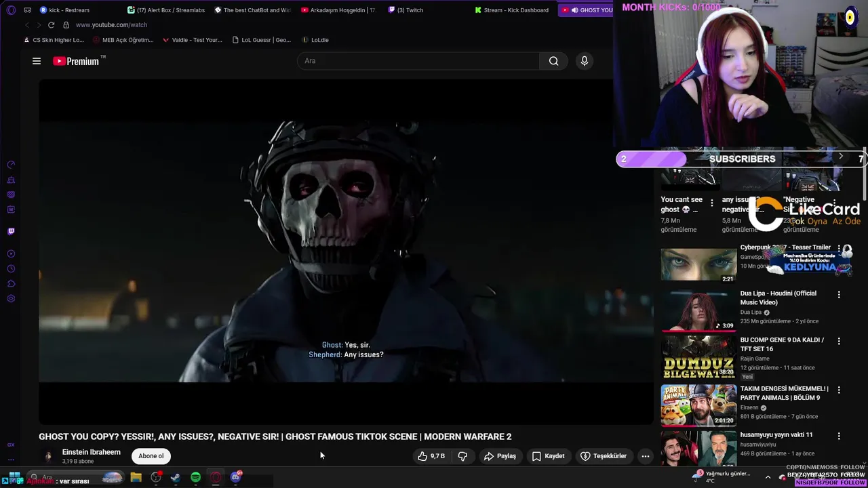Open Settings gear in Opera sidebar
The height and width of the screenshot is (488, 868).
[11, 299]
